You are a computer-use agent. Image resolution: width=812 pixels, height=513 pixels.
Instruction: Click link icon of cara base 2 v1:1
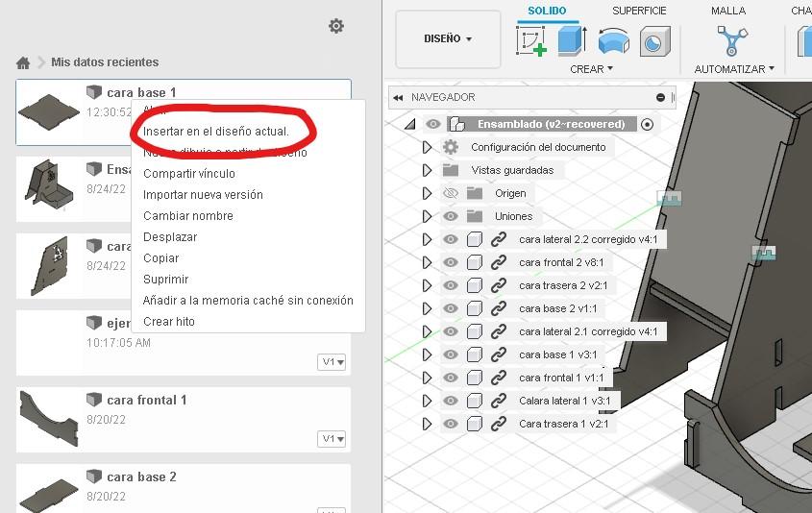pos(498,308)
